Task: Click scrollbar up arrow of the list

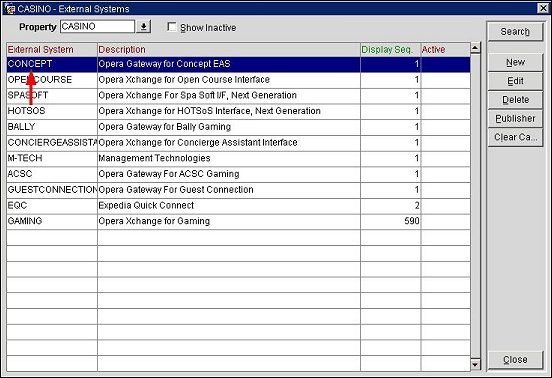Action: pyautogui.click(x=475, y=47)
